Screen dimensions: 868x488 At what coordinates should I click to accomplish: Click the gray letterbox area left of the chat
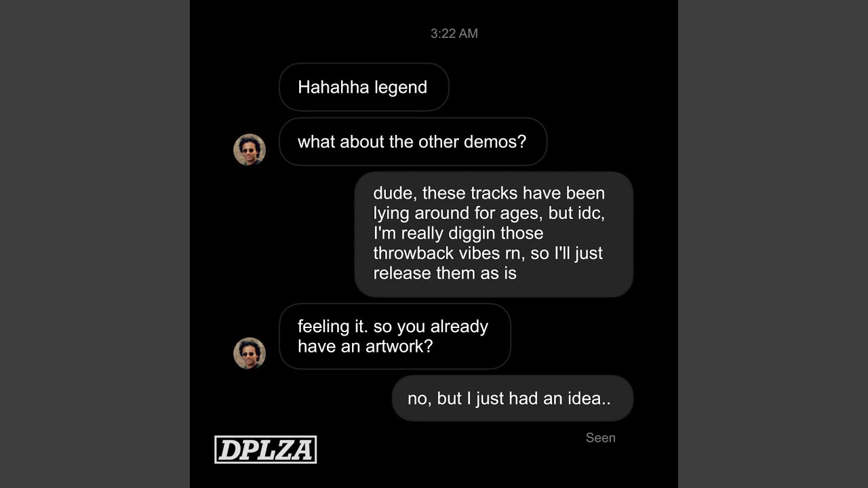tap(95, 244)
